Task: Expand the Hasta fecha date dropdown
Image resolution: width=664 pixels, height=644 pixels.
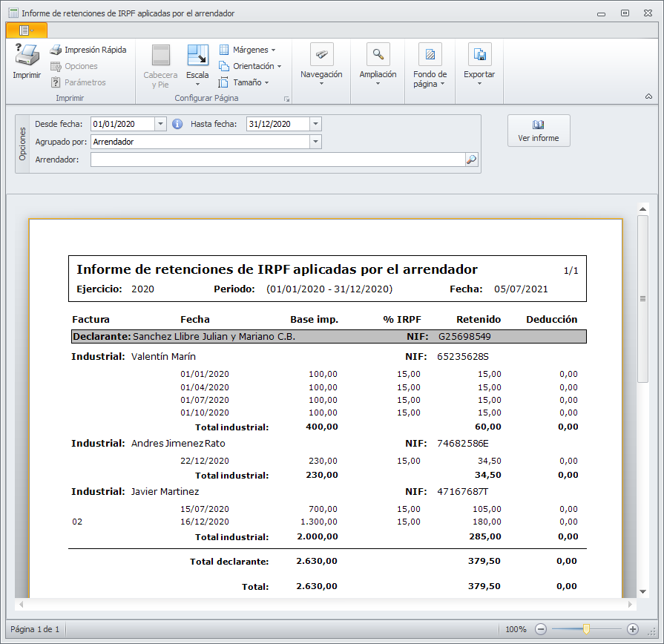Action: [315, 124]
